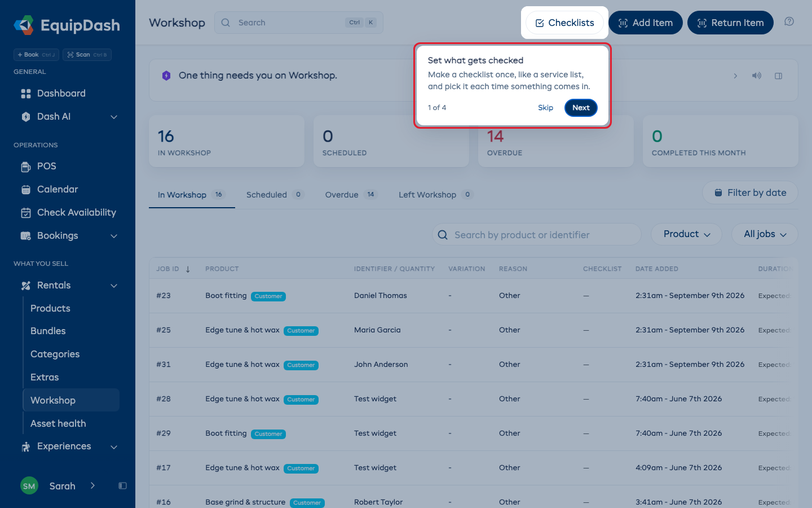Click the magnifier icon in product search
The image size is (812, 508).
pyautogui.click(x=443, y=235)
